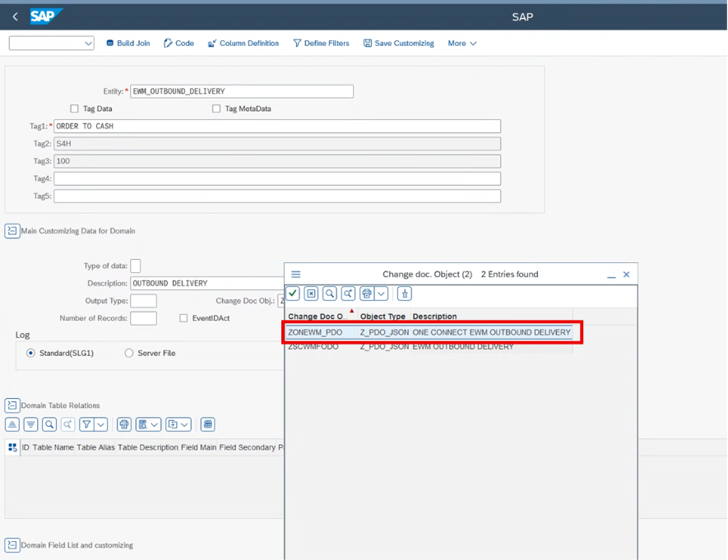Confirm selection with green checkmark icon
728x560 pixels.
click(294, 294)
